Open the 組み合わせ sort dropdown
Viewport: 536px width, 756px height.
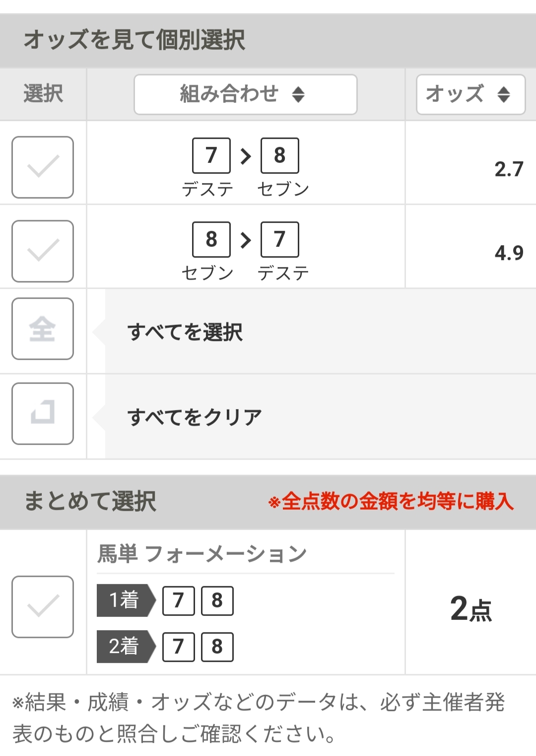245,94
